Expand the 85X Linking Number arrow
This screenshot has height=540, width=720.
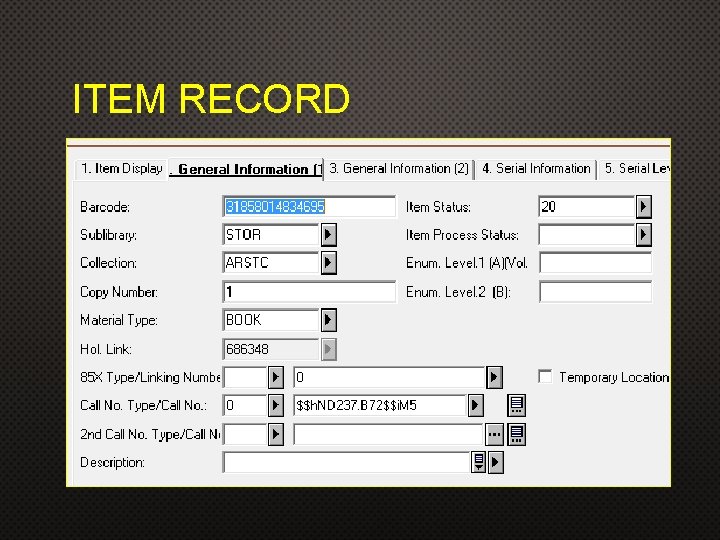point(494,377)
